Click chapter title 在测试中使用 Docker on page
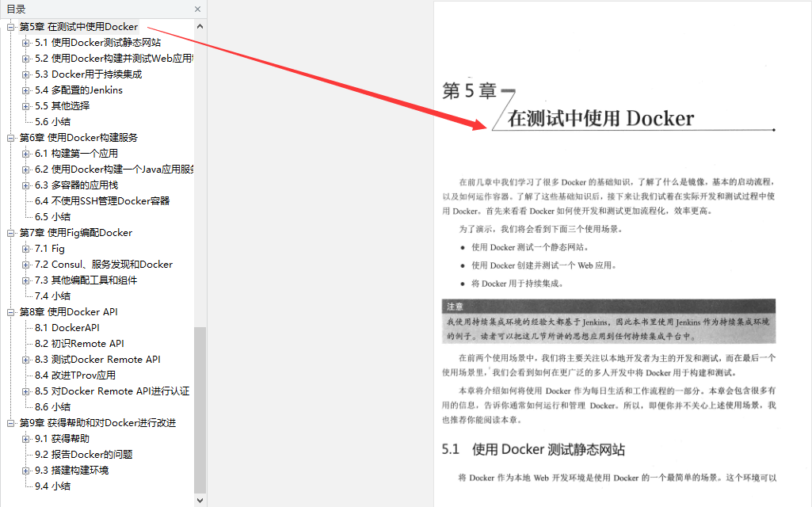The width and height of the screenshot is (812, 507). 600,119
